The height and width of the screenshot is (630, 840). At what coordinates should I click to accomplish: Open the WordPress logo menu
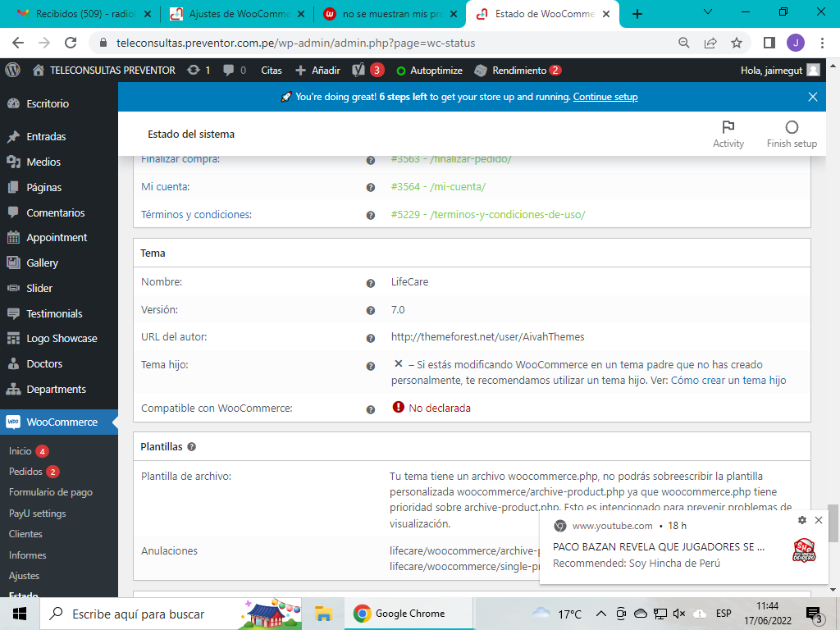coord(12,71)
